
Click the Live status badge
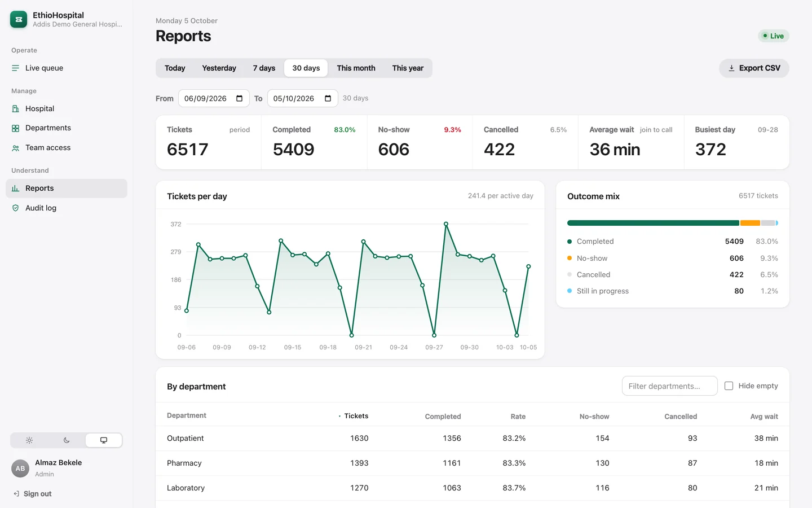pos(773,36)
